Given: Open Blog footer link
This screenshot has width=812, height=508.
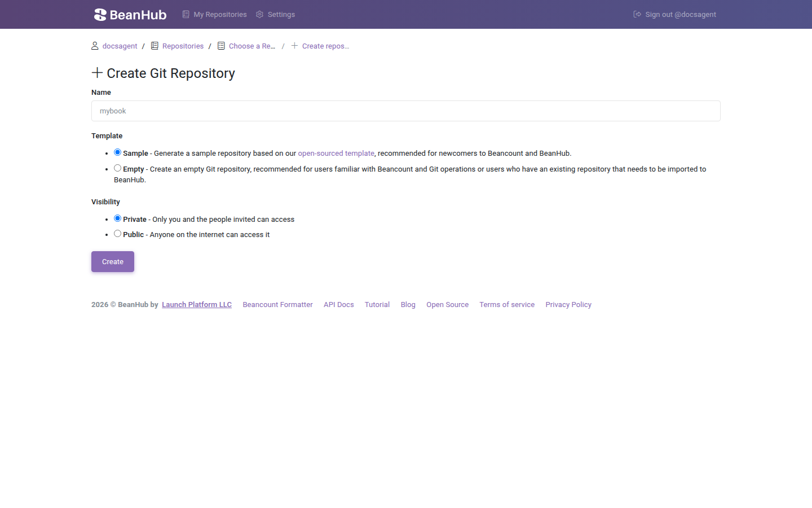Looking at the screenshot, I should point(408,305).
